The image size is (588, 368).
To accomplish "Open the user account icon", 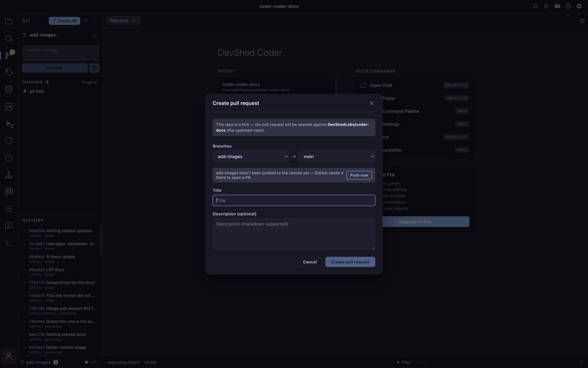I will (9, 356).
